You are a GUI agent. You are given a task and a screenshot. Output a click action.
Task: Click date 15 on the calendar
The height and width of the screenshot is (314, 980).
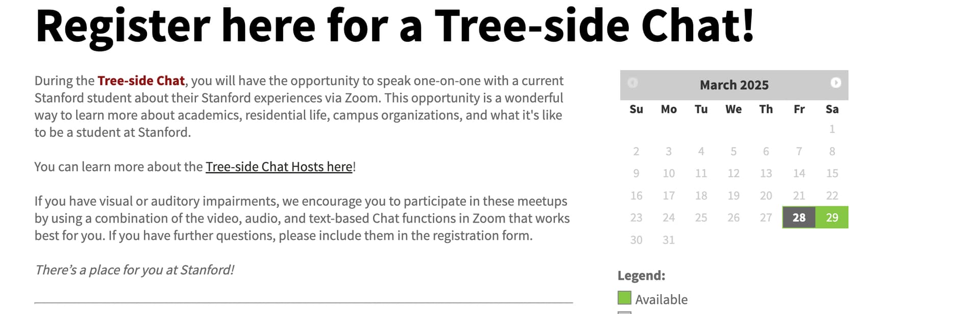point(832,174)
